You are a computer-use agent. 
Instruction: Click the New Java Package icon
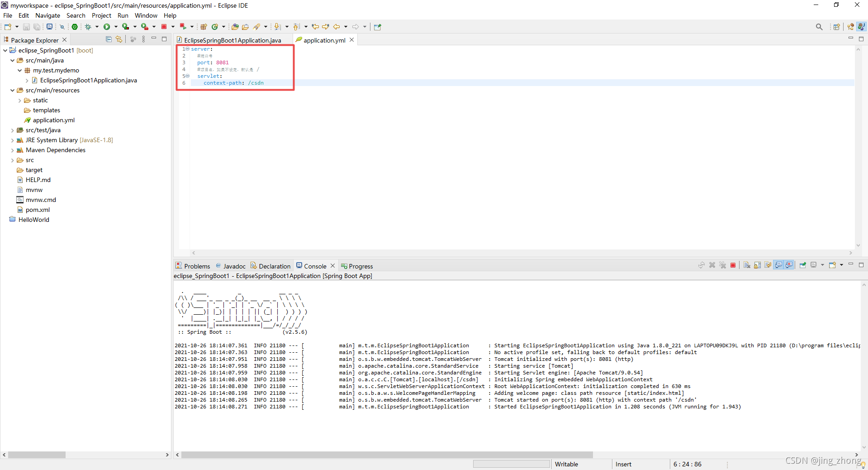tap(204, 27)
